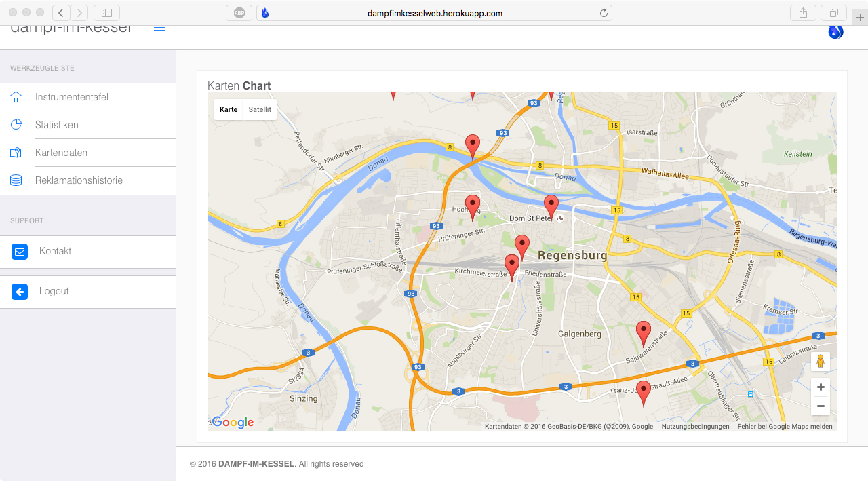The width and height of the screenshot is (868, 481).
Task: Click the Galgenberg label on the map
Action: 580,334
